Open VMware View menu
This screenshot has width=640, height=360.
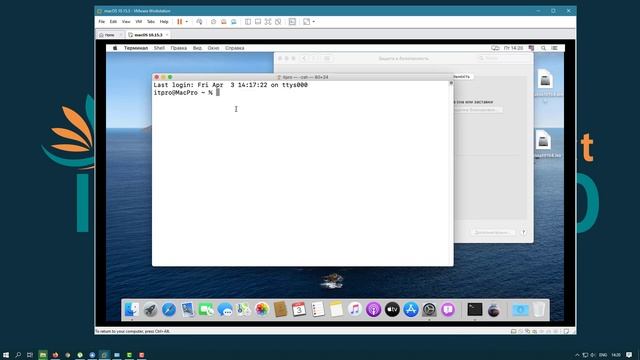click(x=126, y=22)
